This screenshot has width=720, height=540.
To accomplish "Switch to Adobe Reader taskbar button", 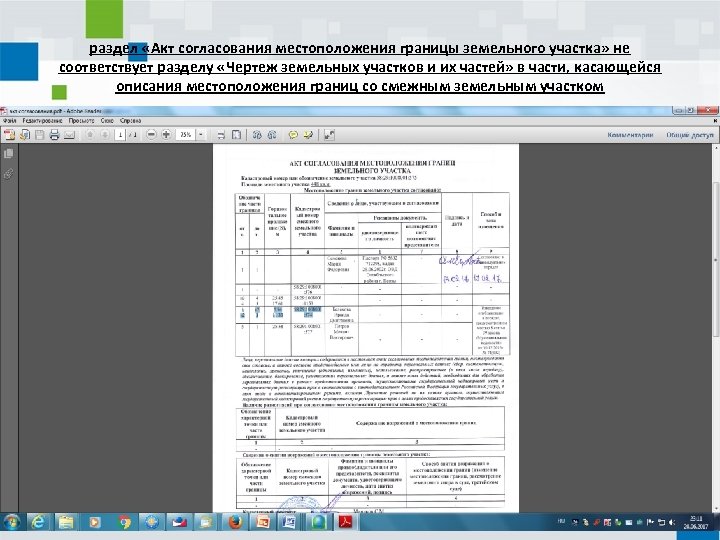I will click(x=345, y=523).
